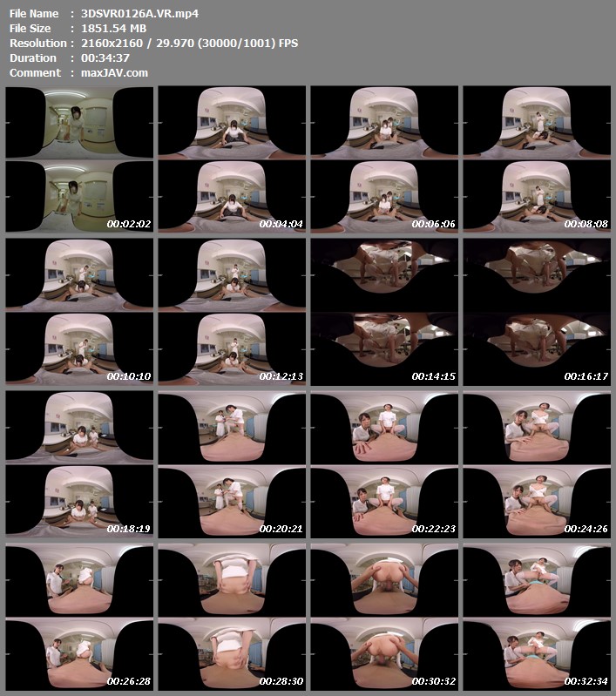Viewport: 616px width, 696px height.
Task: Open the thumbnail stamped 00:02:02
Action: (x=79, y=159)
